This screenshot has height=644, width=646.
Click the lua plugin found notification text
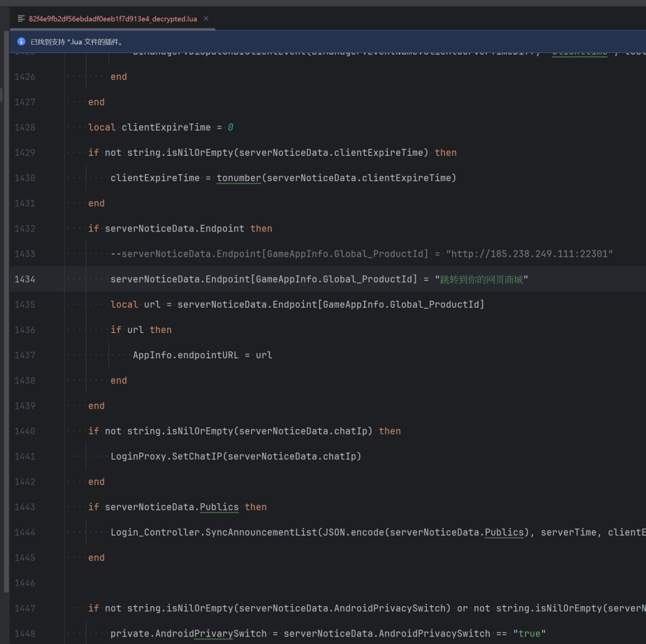pos(76,42)
